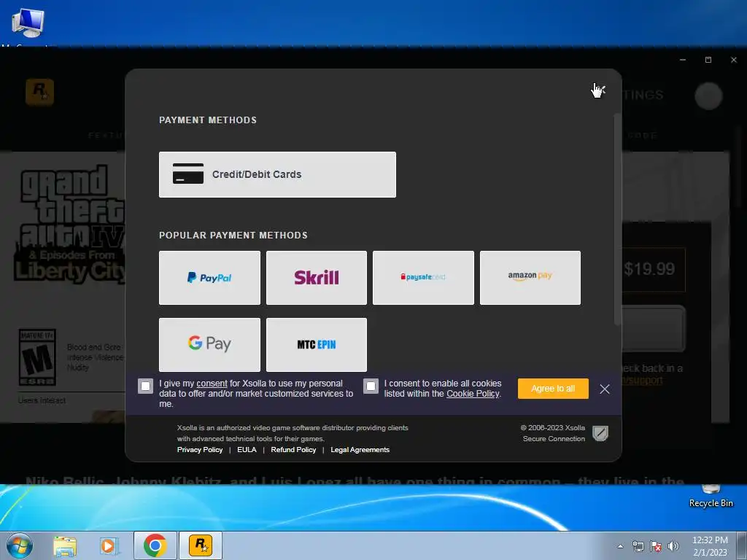
Task: Click the payment dialog vertical scrollbar
Action: click(617, 219)
